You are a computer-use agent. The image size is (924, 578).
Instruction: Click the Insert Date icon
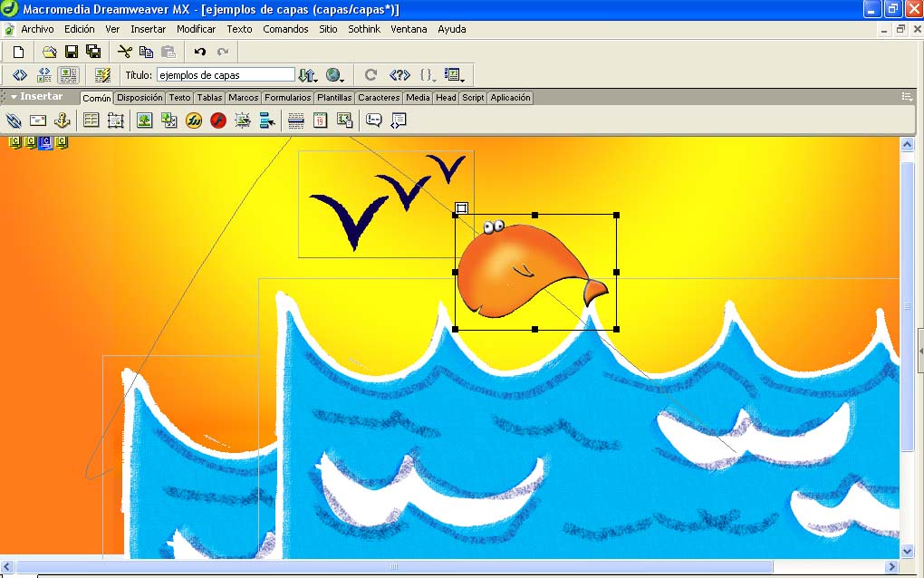(x=320, y=120)
